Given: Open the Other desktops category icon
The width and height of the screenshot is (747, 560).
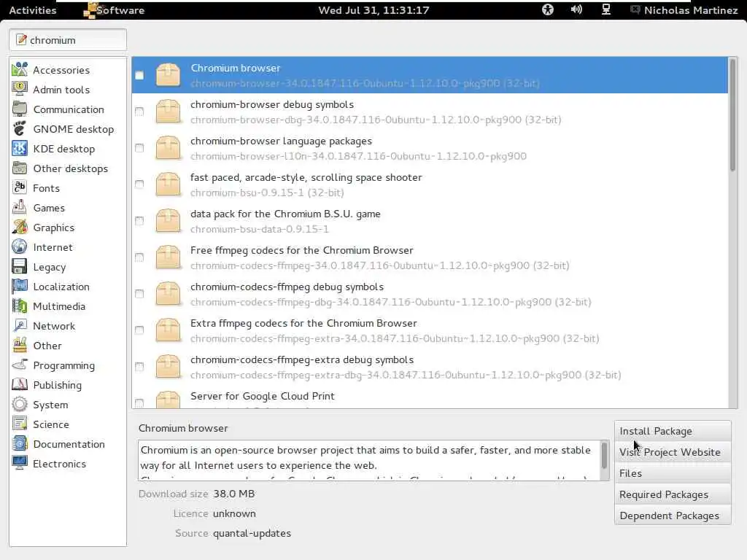Looking at the screenshot, I should tap(20, 168).
